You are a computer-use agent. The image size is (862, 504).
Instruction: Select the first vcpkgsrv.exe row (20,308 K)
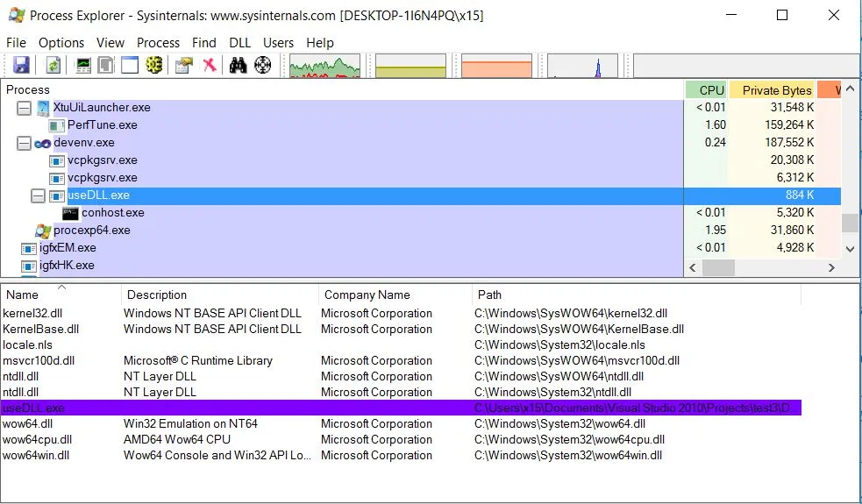(x=421, y=160)
